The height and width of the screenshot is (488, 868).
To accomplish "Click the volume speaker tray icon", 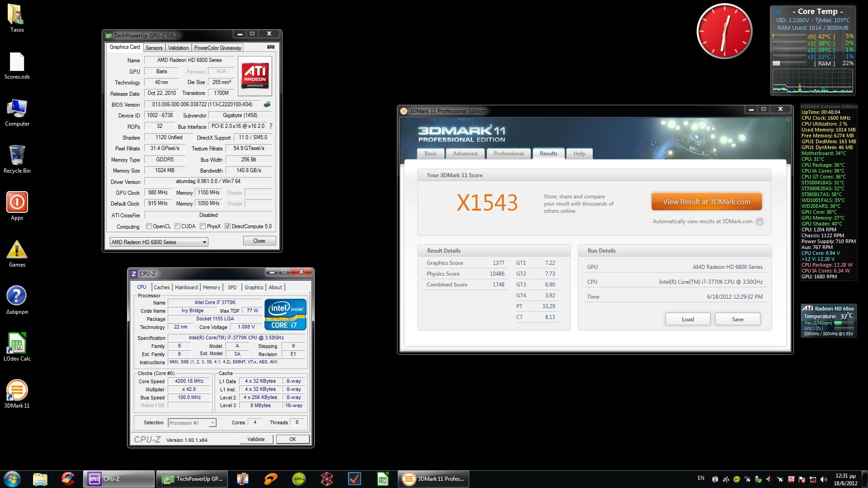I will click(823, 479).
